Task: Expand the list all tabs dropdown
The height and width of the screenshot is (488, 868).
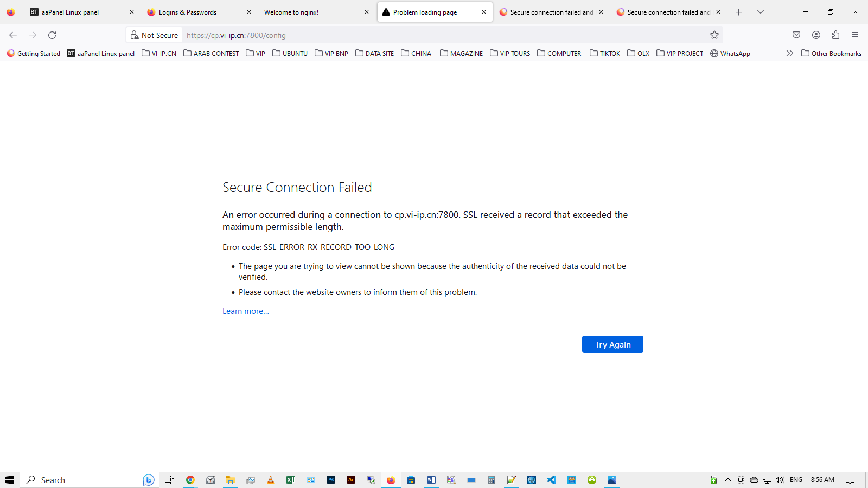Action: pyautogui.click(x=761, y=12)
